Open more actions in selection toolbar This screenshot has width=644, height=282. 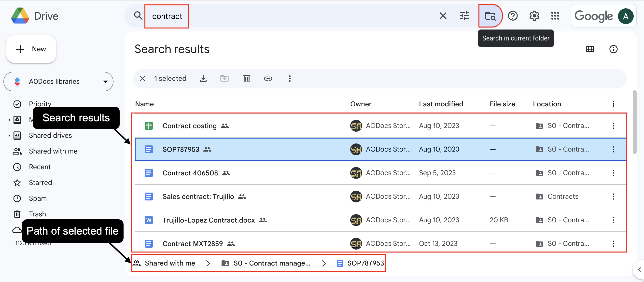pos(290,79)
